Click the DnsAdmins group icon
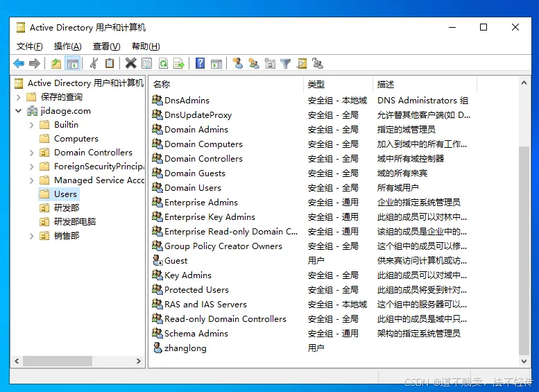 (x=157, y=100)
